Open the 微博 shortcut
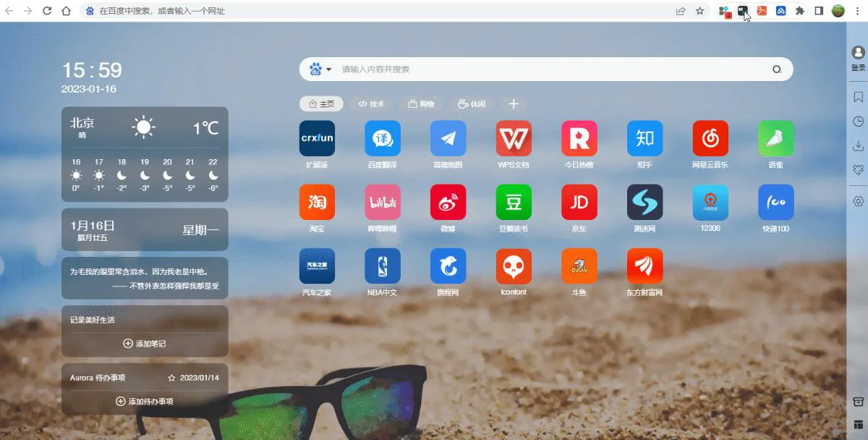868x440 pixels. point(448,202)
